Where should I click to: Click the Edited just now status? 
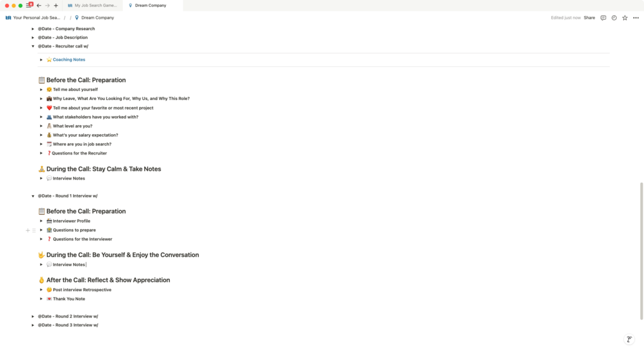pos(566,18)
